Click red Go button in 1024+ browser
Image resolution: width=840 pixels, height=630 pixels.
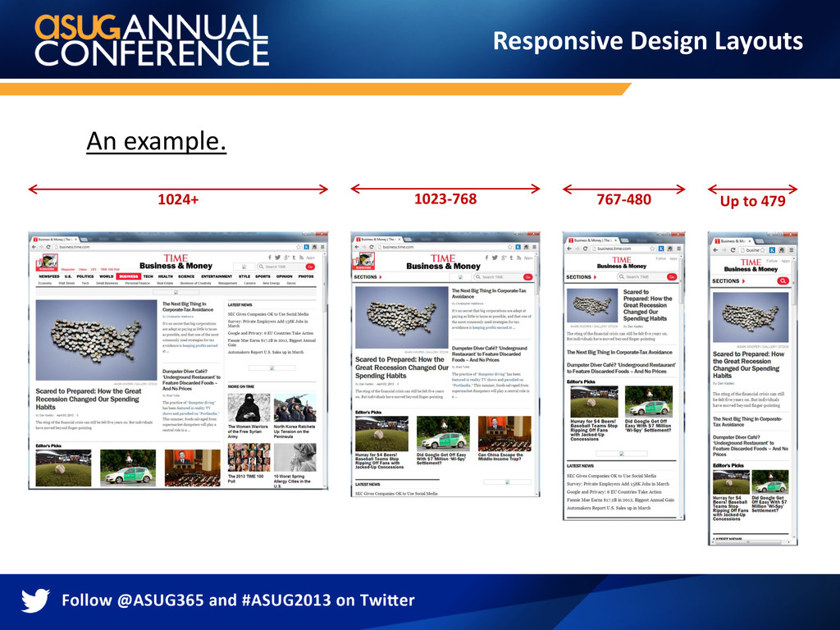[310, 267]
